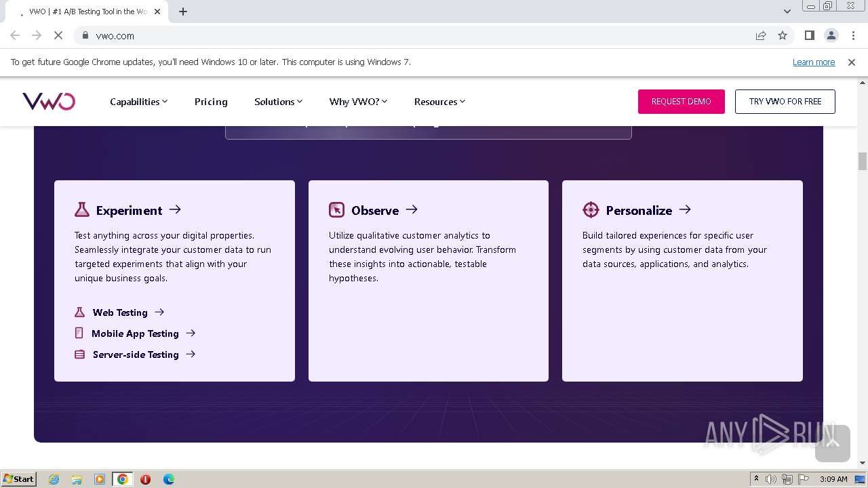Image resolution: width=868 pixels, height=488 pixels.
Task: Click the network icon in system tray
Action: tap(787, 479)
